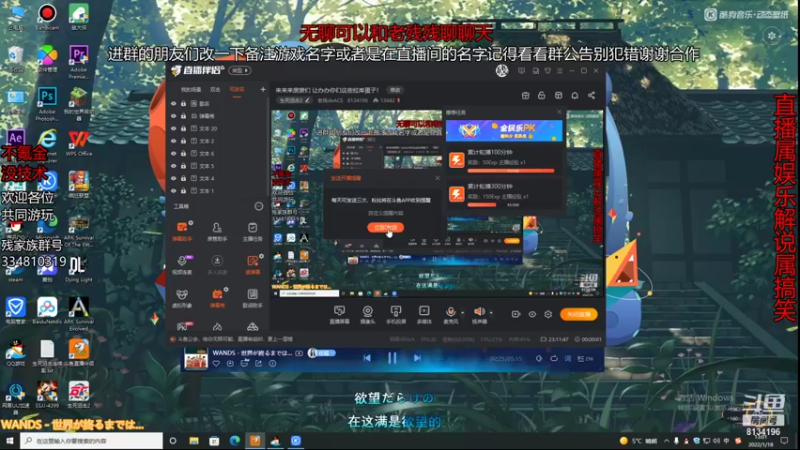Open the Windows Start menu
Image resolution: width=800 pixels, height=450 pixels.
pos(10,441)
